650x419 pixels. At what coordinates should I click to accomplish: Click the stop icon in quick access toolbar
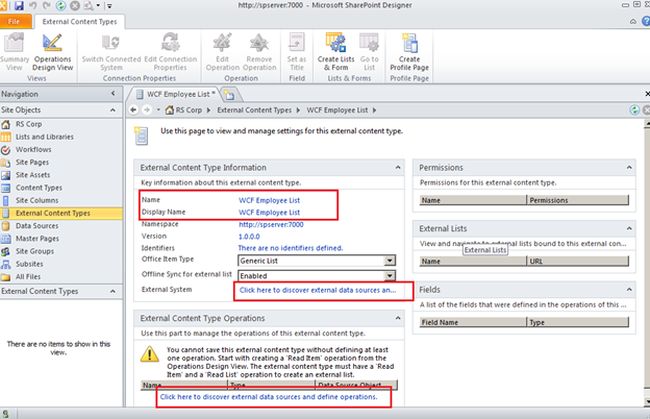[75, 5]
